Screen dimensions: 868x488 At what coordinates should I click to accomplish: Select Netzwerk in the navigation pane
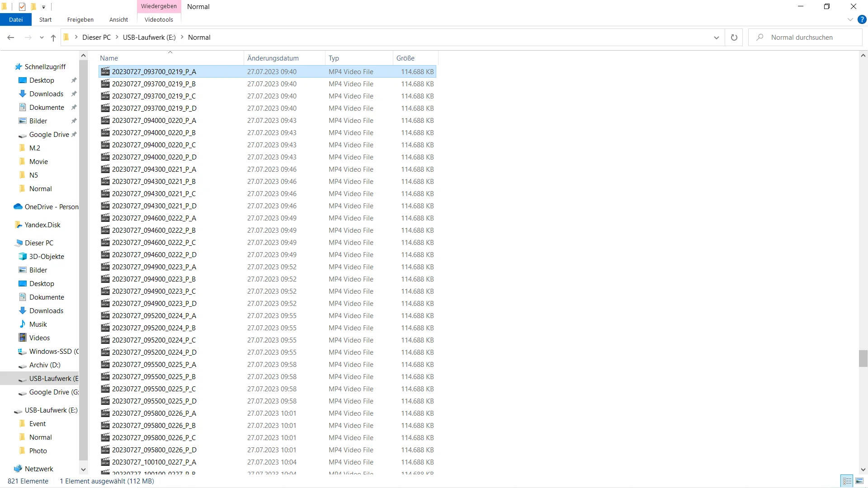click(x=39, y=469)
